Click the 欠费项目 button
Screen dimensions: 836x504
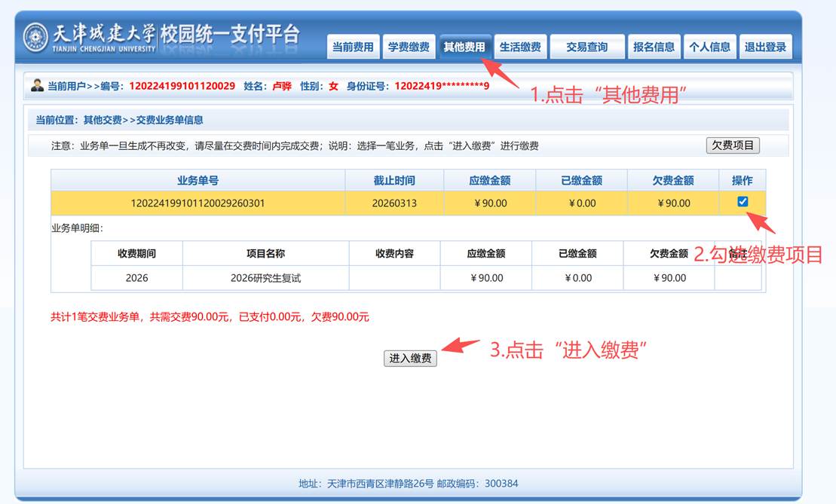(733, 145)
